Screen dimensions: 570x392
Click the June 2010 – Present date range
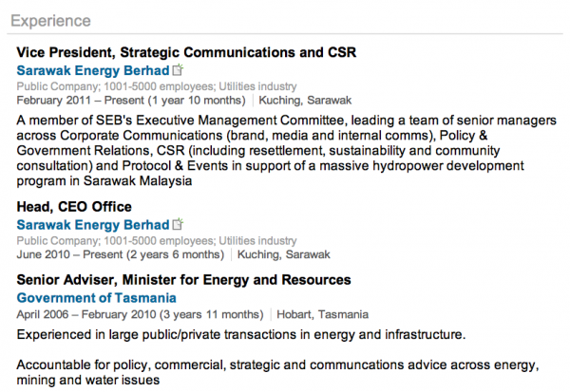(x=121, y=254)
